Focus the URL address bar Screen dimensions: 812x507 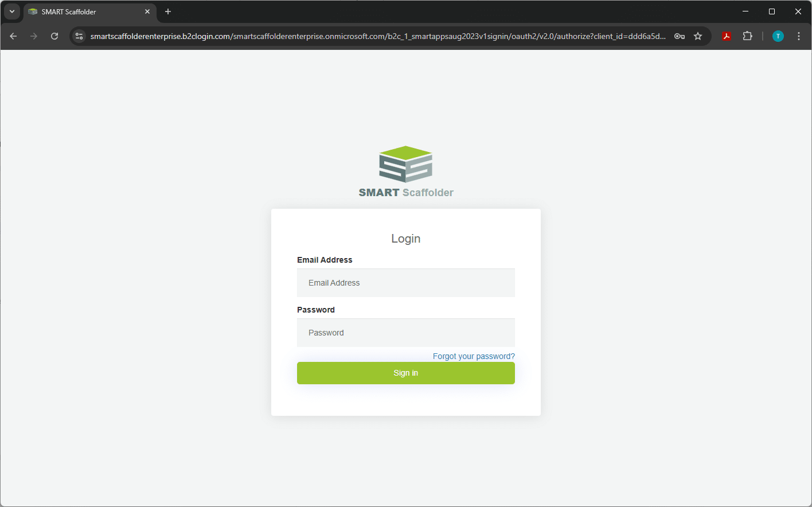coord(377,36)
